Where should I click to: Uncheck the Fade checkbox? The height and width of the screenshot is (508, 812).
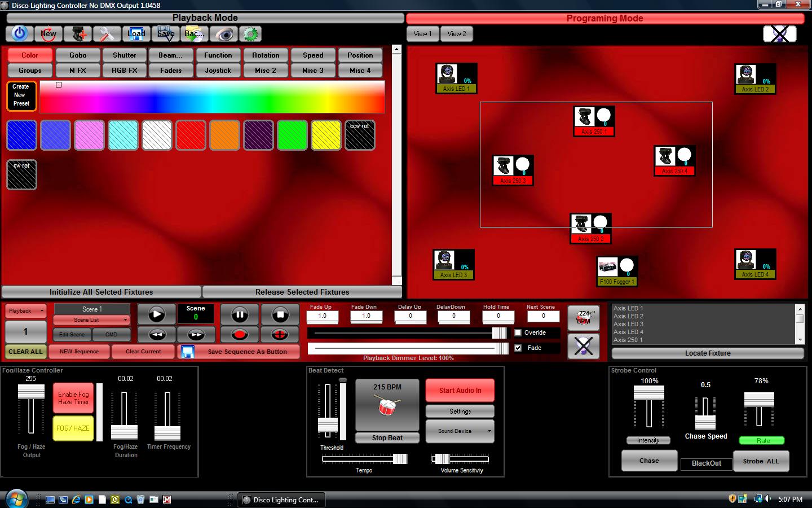pyautogui.click(x=518, y=348)
